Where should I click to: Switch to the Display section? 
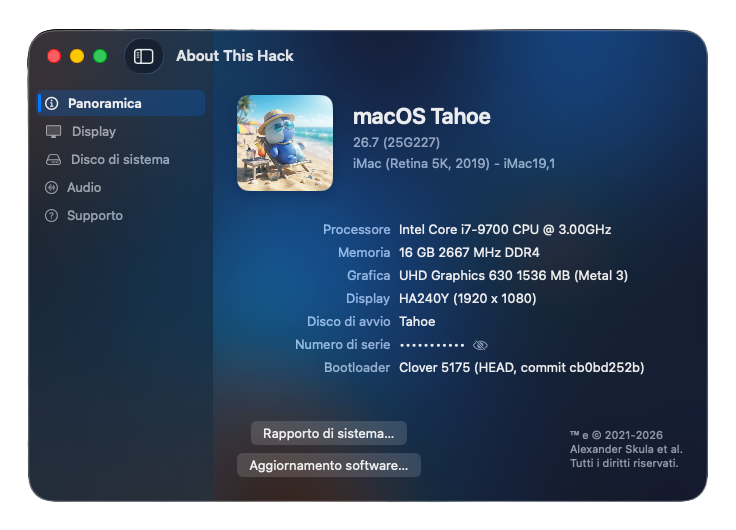click(121, 131)
